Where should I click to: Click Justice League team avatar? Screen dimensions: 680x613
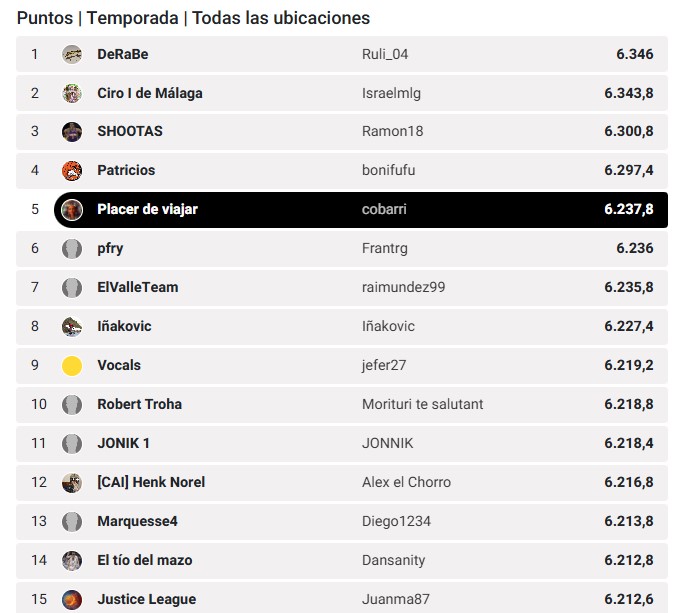click(x=72, y=600)
